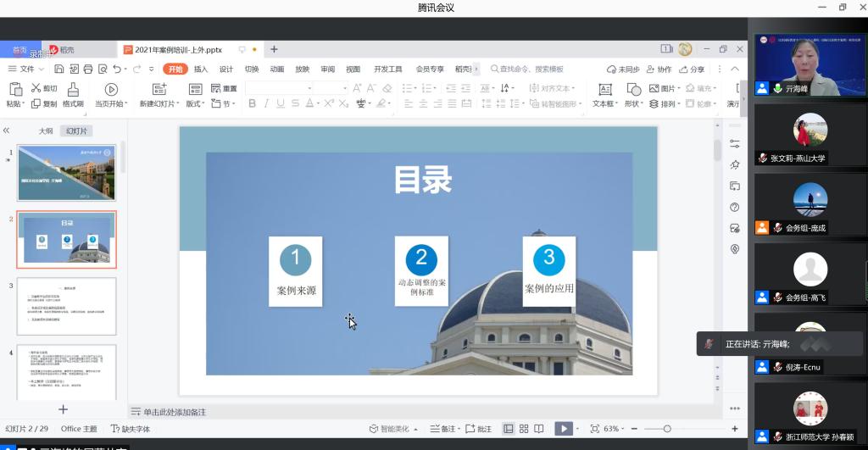Open the zoom percentage 63% dropdown

[615, 429]
